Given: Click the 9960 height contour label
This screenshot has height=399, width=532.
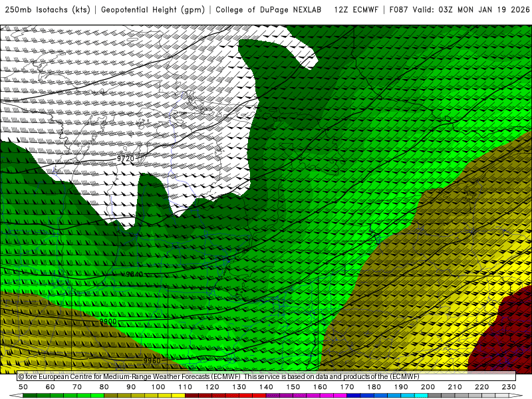Looking at the screenshot, I should [152, 360].
